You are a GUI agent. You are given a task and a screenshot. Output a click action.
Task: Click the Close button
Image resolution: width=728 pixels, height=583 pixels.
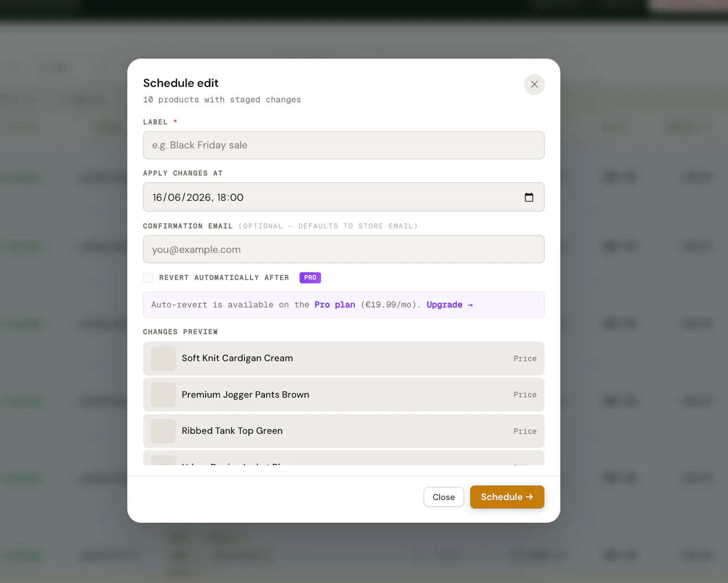coord(444,497)
